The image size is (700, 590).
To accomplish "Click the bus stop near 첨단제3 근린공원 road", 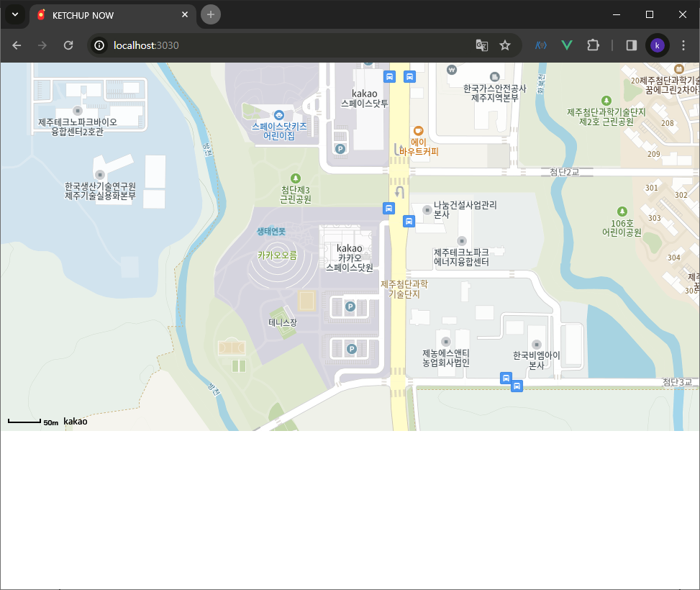I will click(388, 208).
